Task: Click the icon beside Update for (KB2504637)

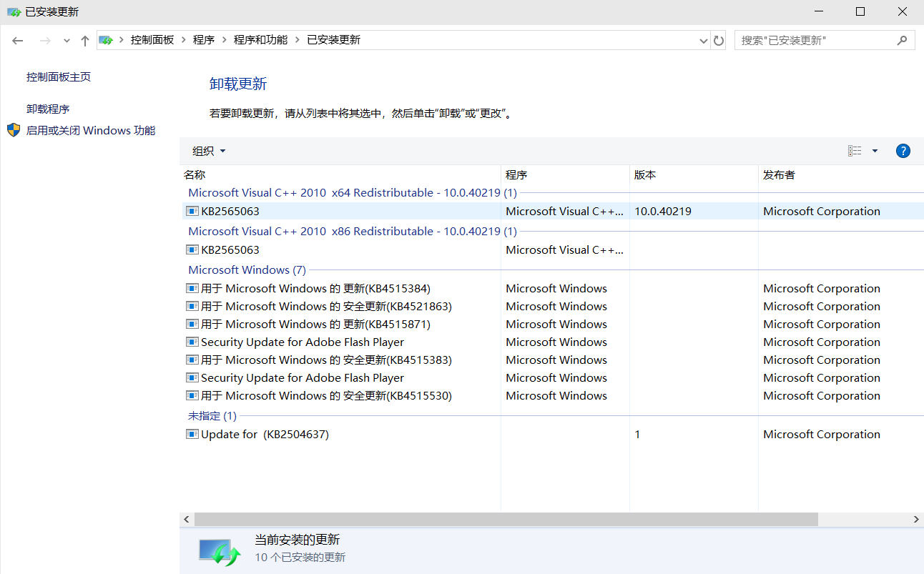Action: (x=192, y=434)
